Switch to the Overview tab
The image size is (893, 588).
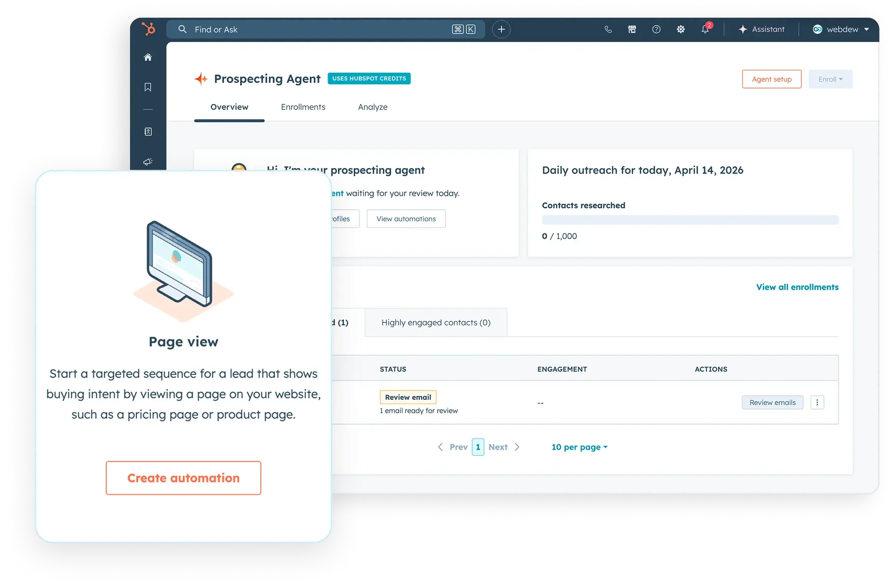[229, 107]
